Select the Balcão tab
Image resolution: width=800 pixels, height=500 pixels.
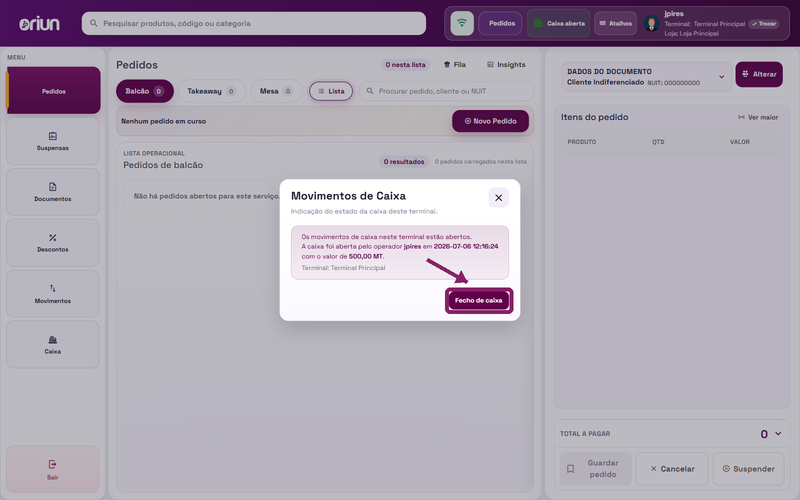pos(144,91)
